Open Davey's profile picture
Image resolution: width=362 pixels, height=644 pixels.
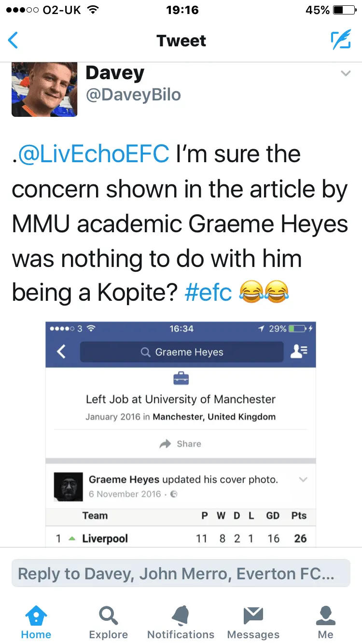pos(44,89)
